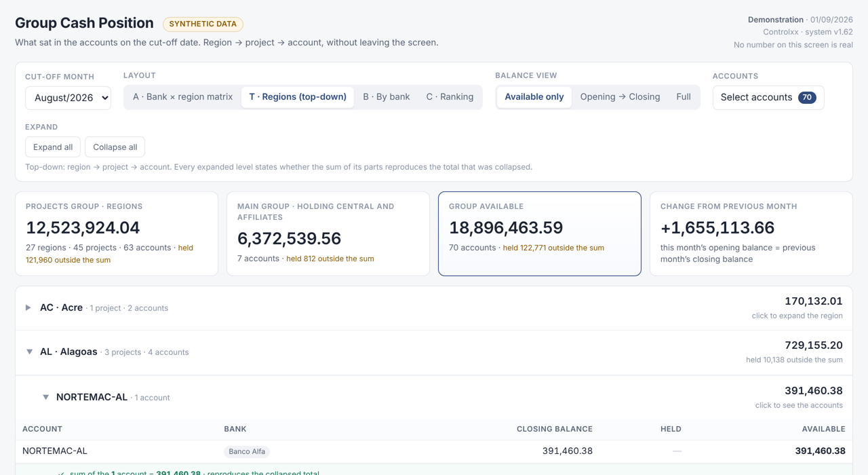Click Collapse all button
Viewport: 868px width, 475px height.
[x=115, y=147]
